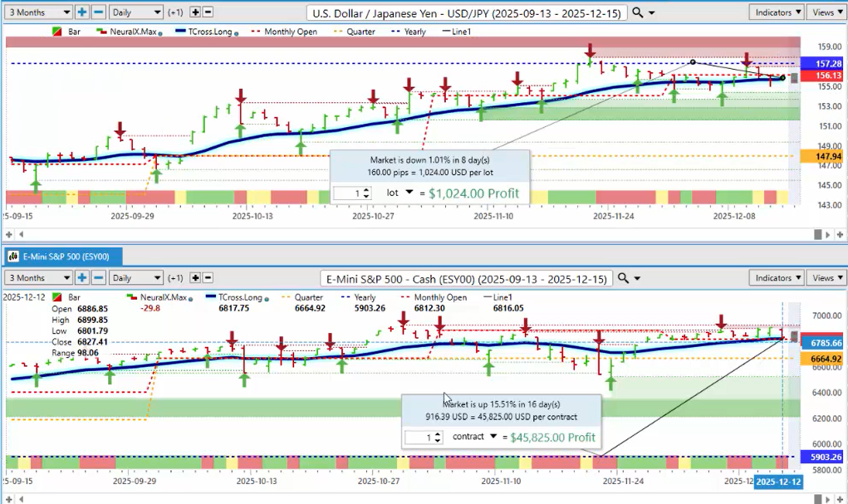The height and width of the screenshot is (504, 848).
Task: Click the black minus decrement icon on E-Mini chart
Action: coord(208,277)
